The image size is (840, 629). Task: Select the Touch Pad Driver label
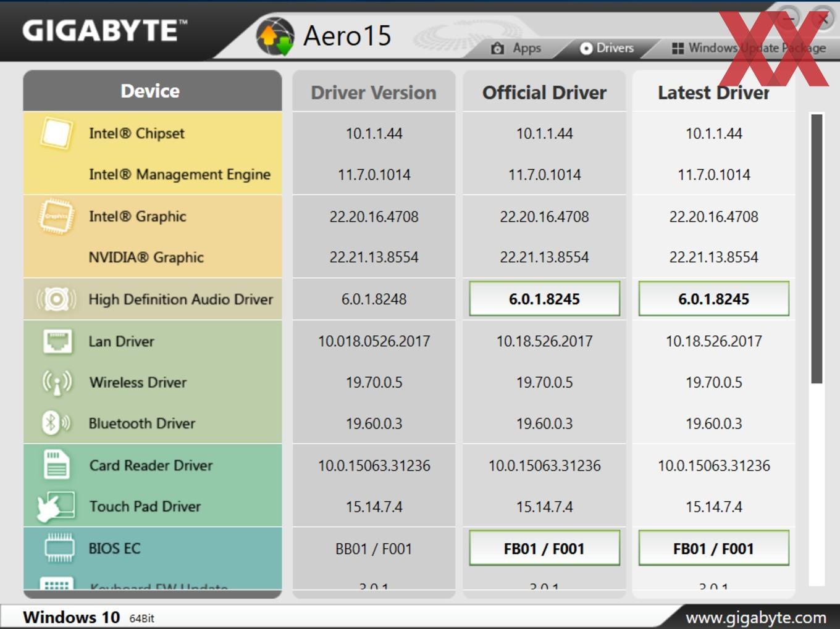145,507
